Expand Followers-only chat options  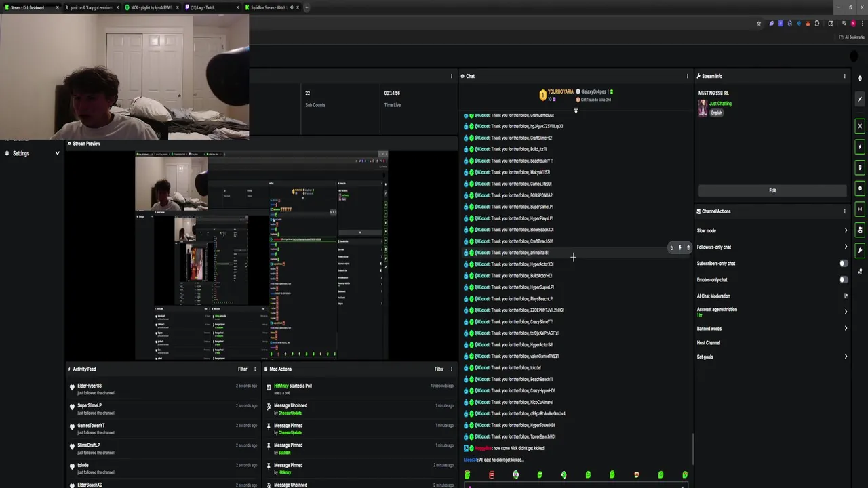pos(846,247)
